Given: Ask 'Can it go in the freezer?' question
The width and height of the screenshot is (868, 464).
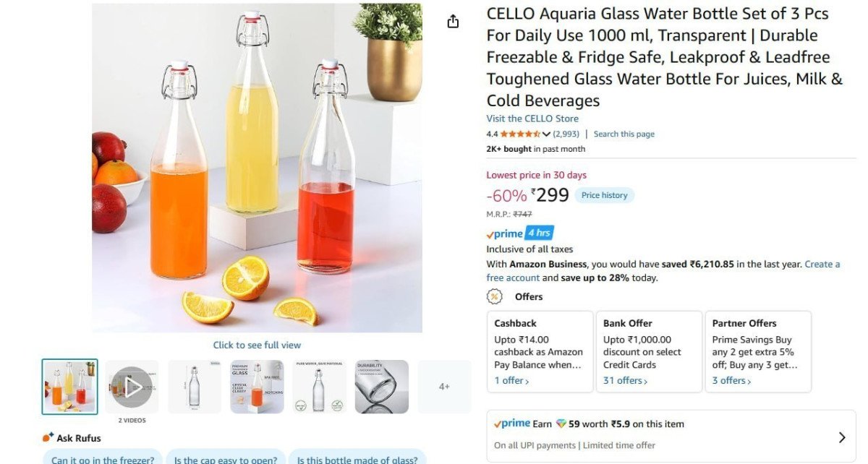Looking at the screenshot, I should click(101, 458).
